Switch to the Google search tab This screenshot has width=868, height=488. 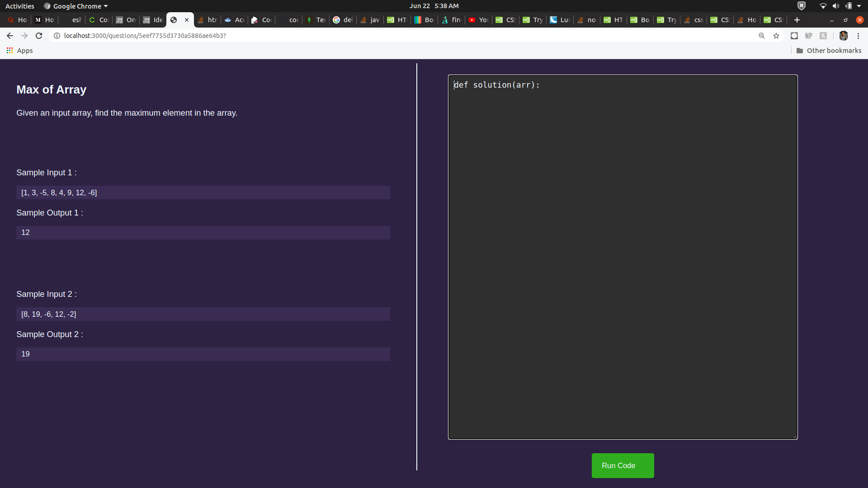(343, 20)
